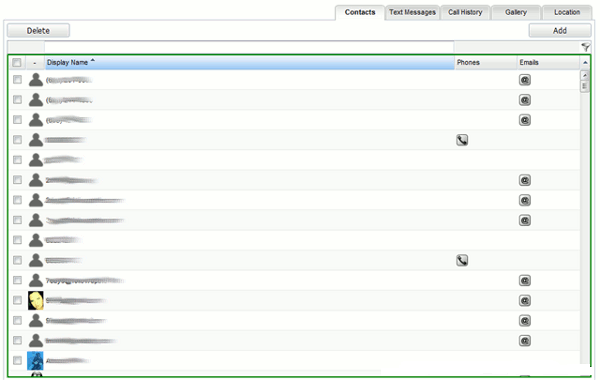600x380 pixels.
Task: Click the email icon beside the yellow-photo contact
Action: point(525,301)
